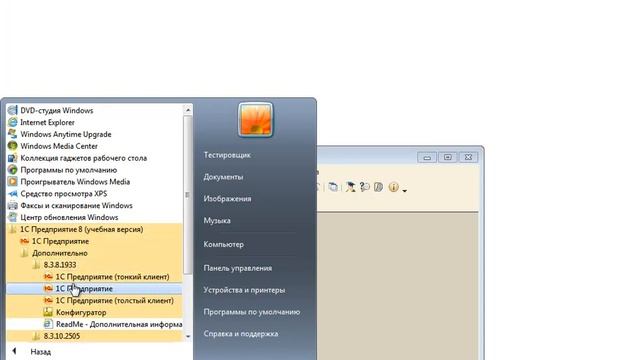Click the yellow info icon in background toolbar
Screen dimensions: 640x360
(393, 187)
